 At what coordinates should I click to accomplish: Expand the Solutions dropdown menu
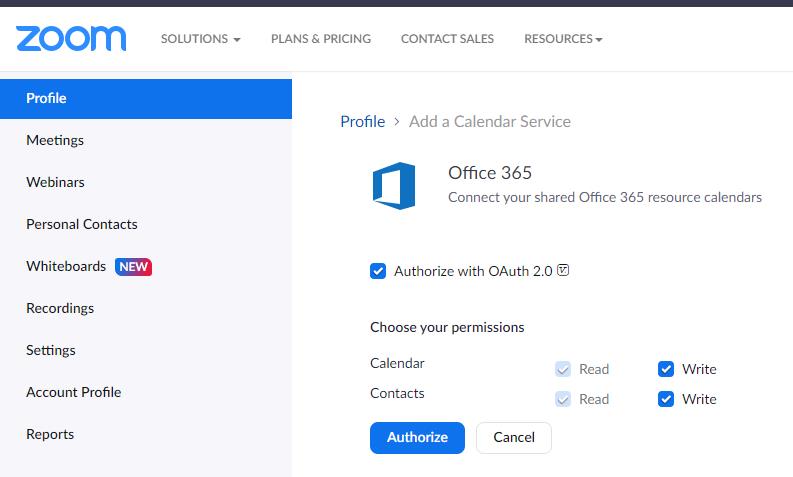[200, 39]
